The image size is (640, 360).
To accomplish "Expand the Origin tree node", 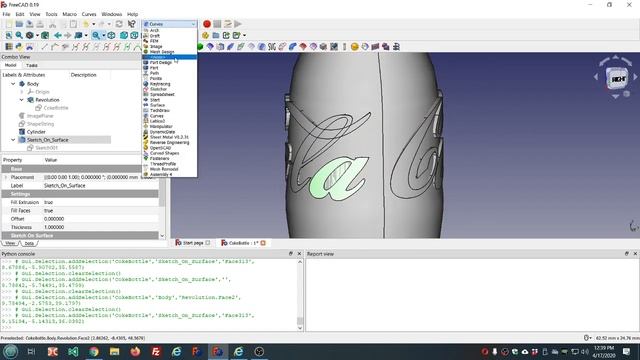I will click(21, 92).
